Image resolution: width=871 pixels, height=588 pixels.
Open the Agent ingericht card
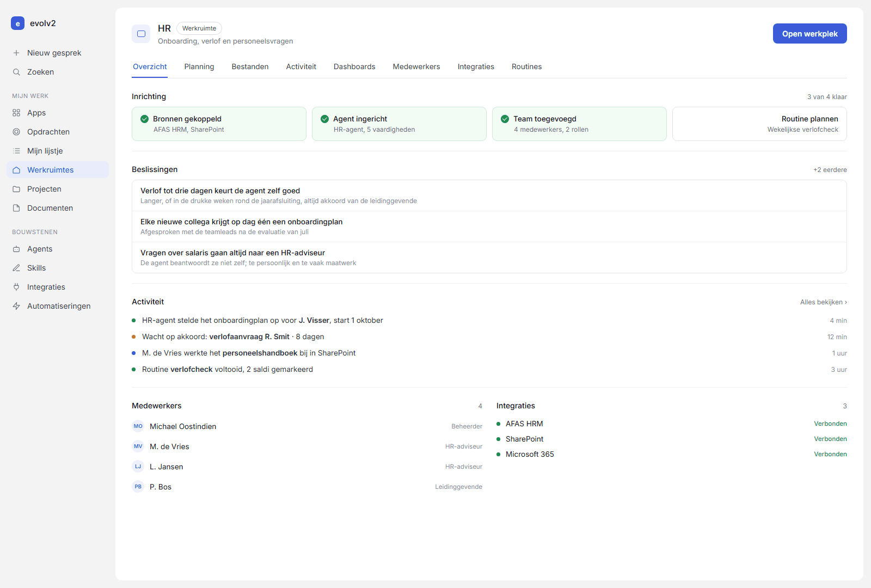pos(399,124)
